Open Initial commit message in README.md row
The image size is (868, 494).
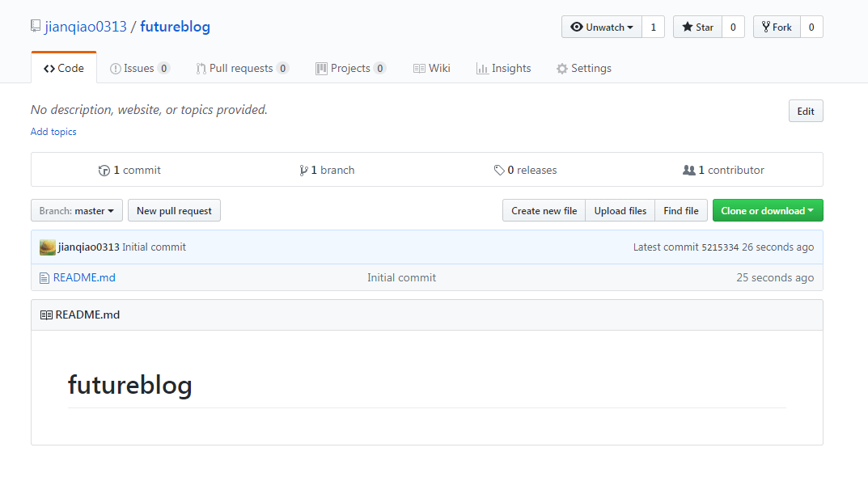[402, 277]
